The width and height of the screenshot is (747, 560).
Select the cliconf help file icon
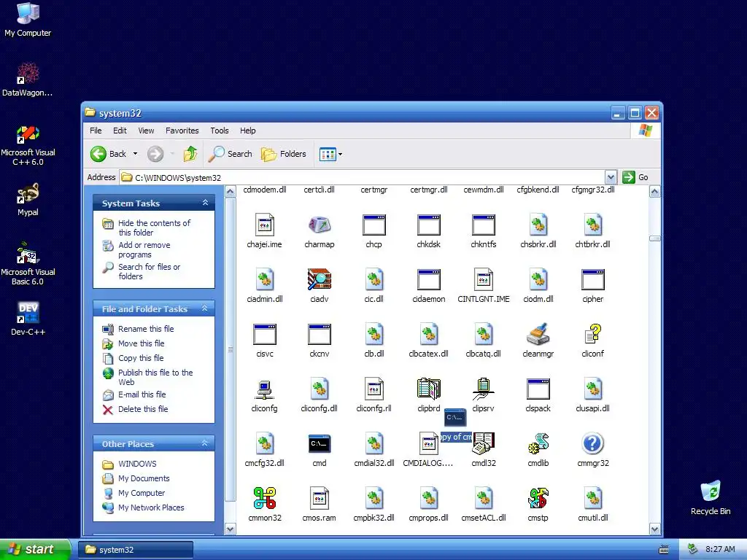pyautogui.click(x=592, y=334)
